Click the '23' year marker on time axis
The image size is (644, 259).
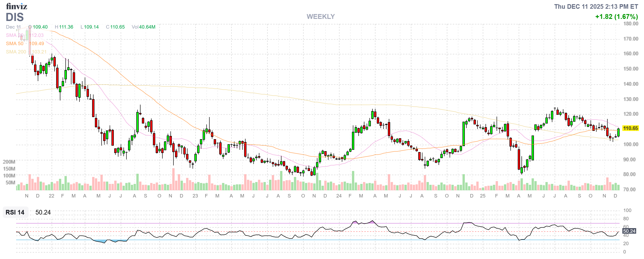click(195, 196)
